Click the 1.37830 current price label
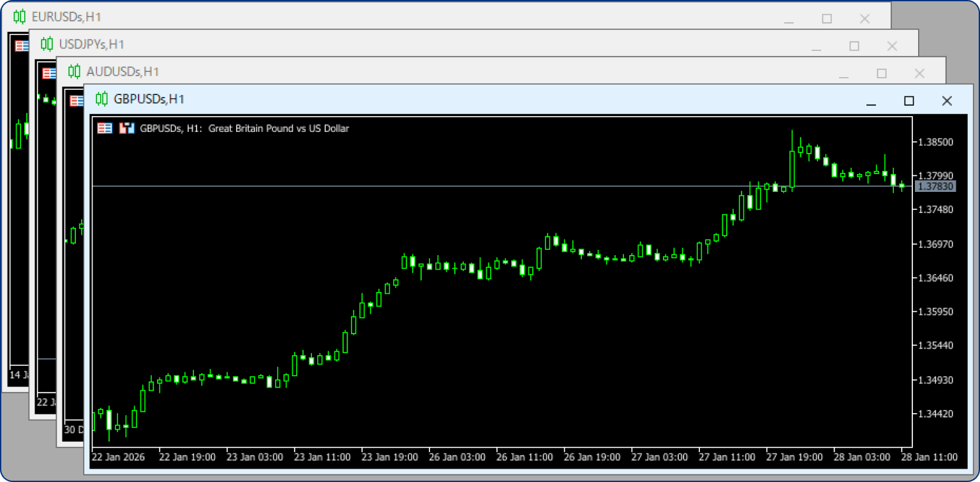The width and height of the screenshot is (980, 482). 935,186
